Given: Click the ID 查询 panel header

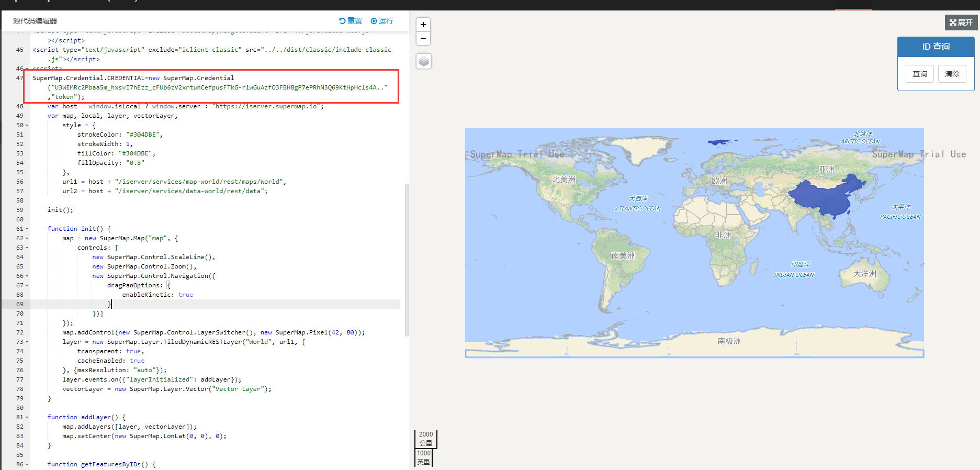Looking at the screenshot, I should pyautogui.click(x=936, y=47).
